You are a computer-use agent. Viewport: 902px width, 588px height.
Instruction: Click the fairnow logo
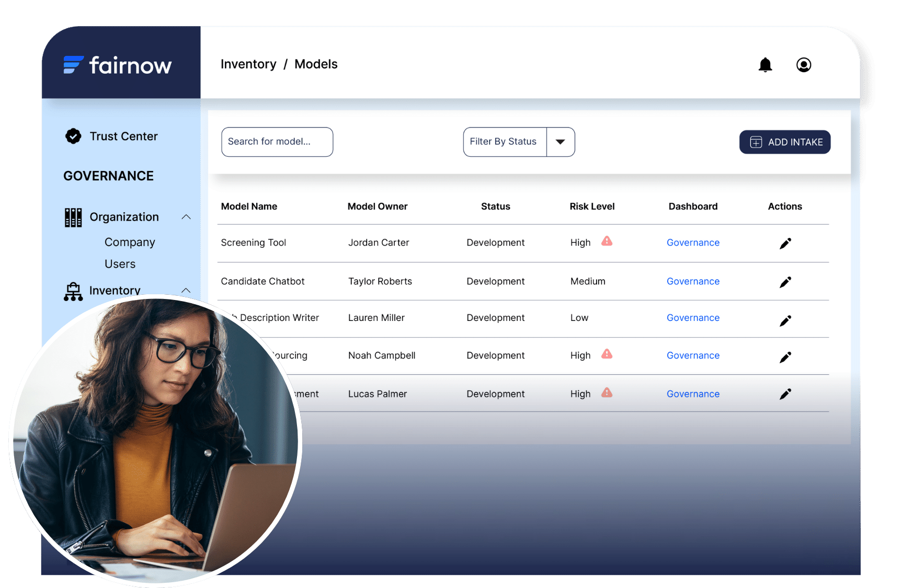118,65
